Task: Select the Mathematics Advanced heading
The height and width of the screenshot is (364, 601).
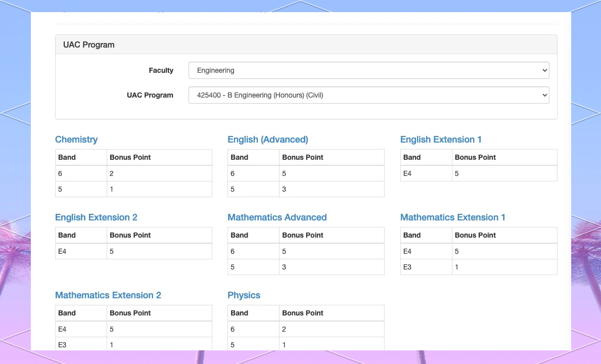Action: point(277,217)
